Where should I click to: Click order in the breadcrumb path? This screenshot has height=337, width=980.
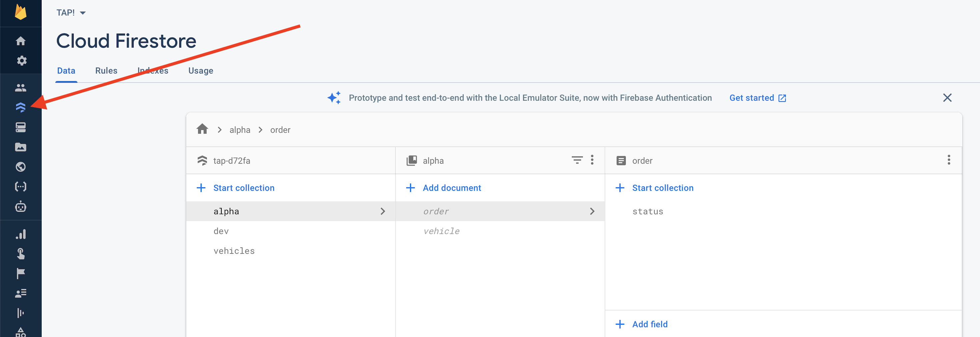(280, 130)
